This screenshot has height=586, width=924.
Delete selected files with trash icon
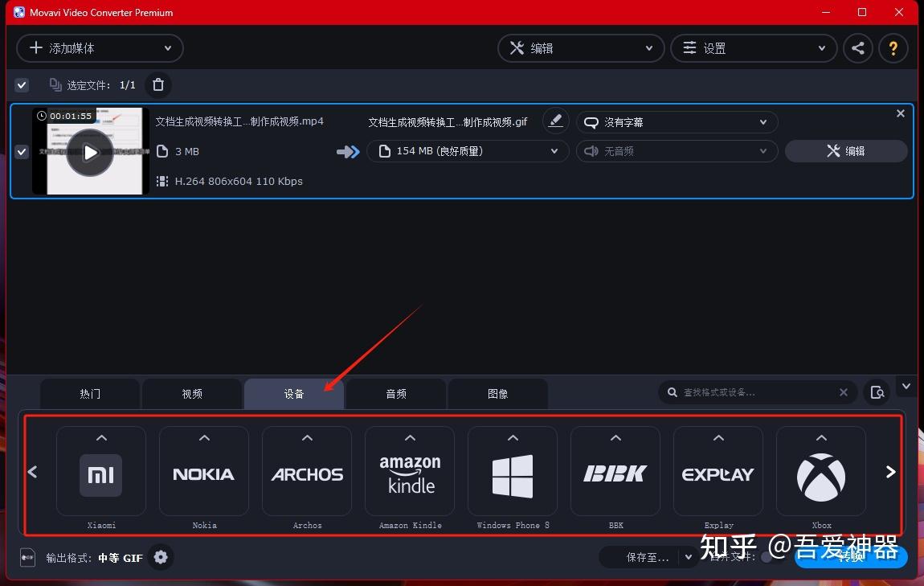tap(158, 85)
